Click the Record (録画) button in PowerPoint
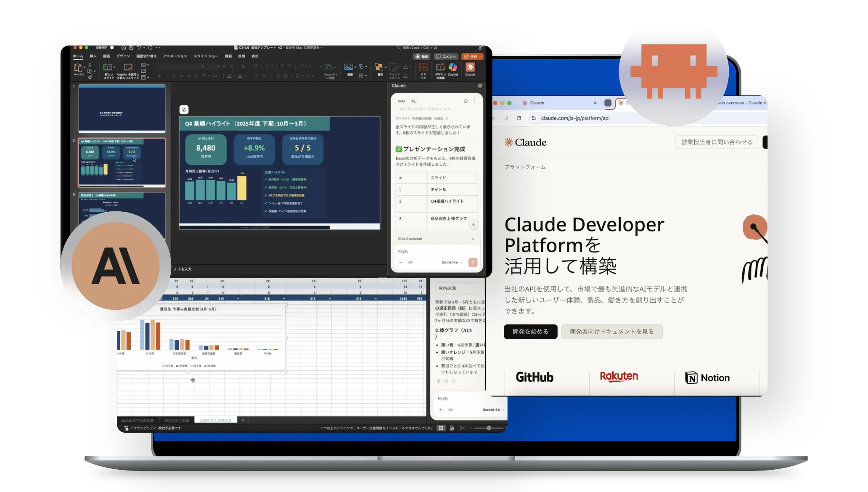 [x=422, y=56]
